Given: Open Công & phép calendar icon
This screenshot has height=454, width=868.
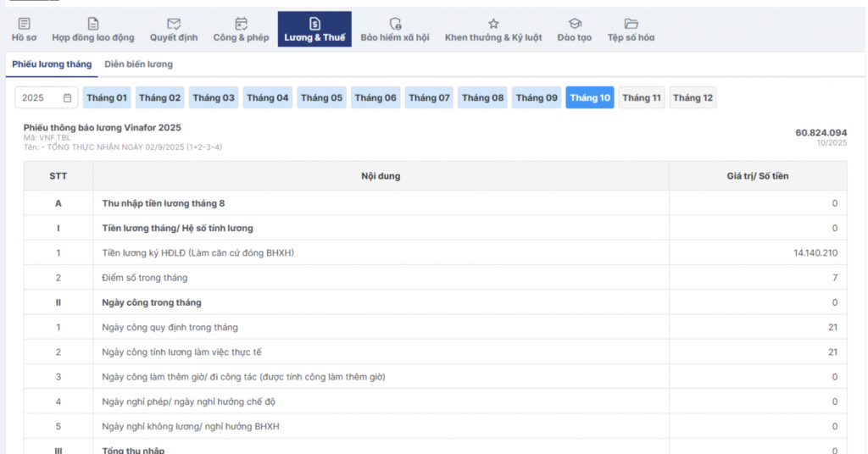Looking at the screenshot, I should coord(241,24).
